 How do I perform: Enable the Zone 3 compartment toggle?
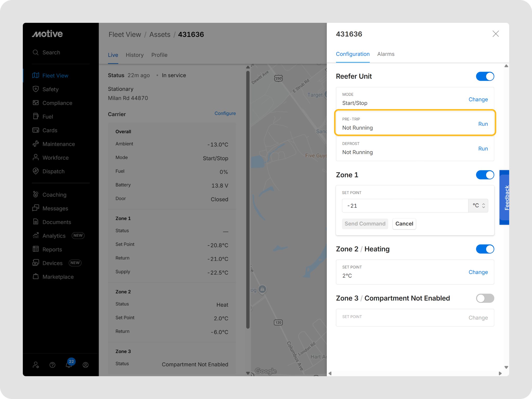click(485, 298)
